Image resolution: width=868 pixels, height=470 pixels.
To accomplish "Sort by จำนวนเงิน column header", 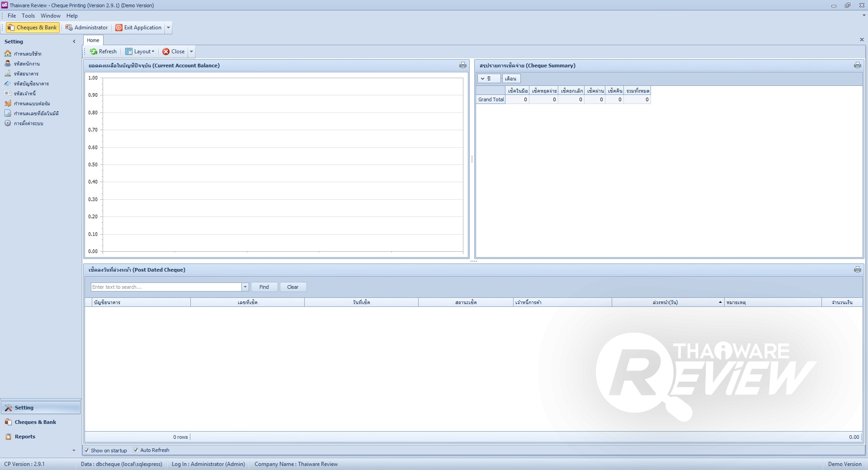I will coord(842,302).
